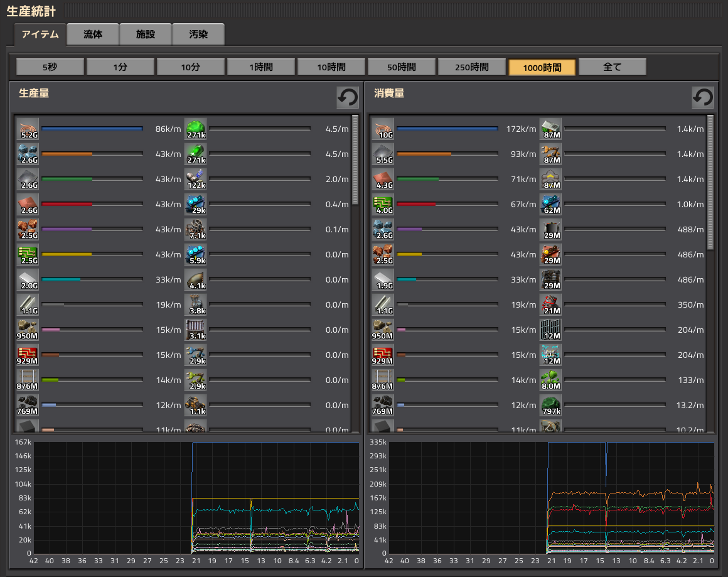Viewport: 728px width, 577px height.
Task: Click the orange bar in the 93k/m row
Action: click(424, 154)
